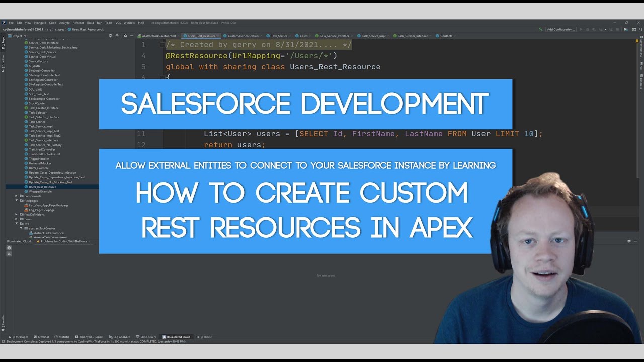Open Project panel settings gear

tap(125, 36)
